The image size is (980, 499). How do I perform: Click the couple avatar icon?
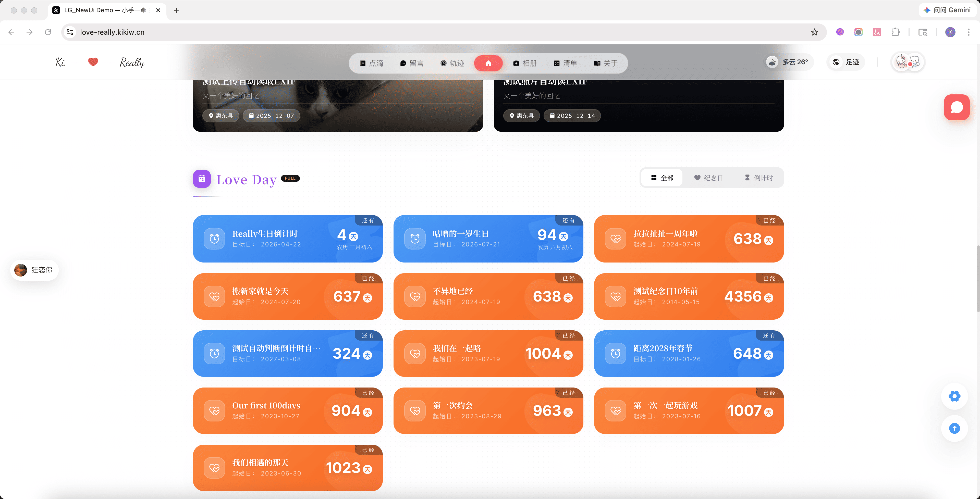pos(908,62)
